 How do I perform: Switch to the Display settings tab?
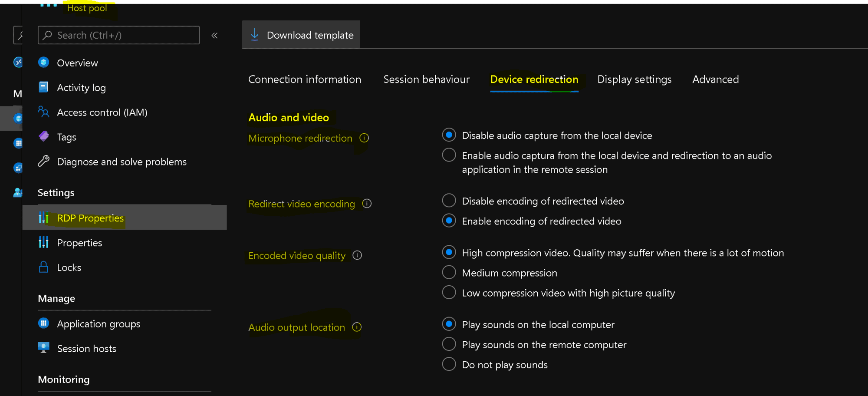(x=634, y=79)
